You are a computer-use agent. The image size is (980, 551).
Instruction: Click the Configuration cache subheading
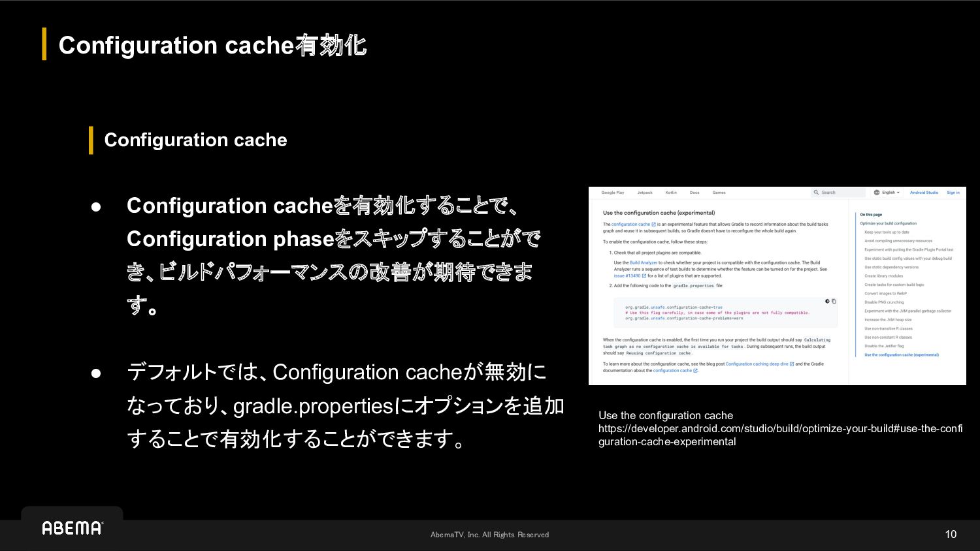(195, 140)
